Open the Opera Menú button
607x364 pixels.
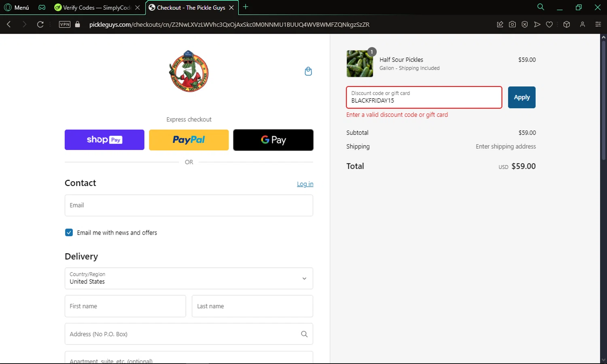[17, 7]
